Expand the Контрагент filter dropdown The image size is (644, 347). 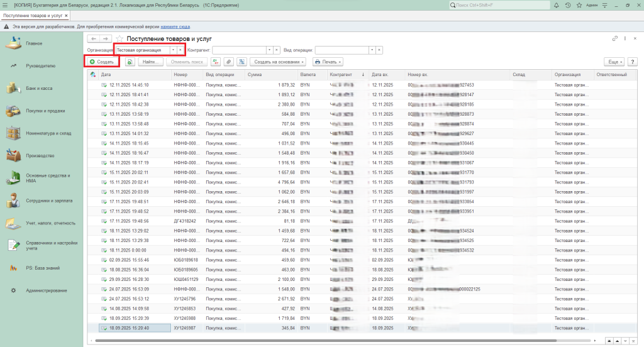(269, 50)
